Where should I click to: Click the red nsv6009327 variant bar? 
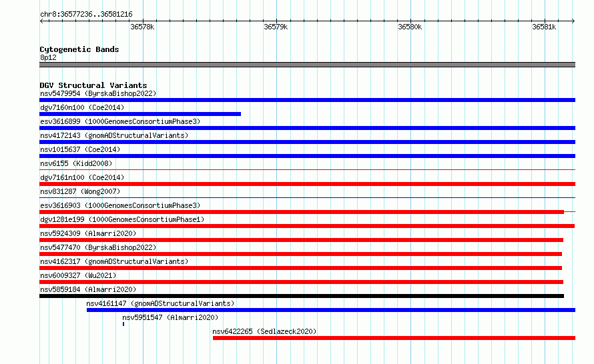click(x=301, y=282)
